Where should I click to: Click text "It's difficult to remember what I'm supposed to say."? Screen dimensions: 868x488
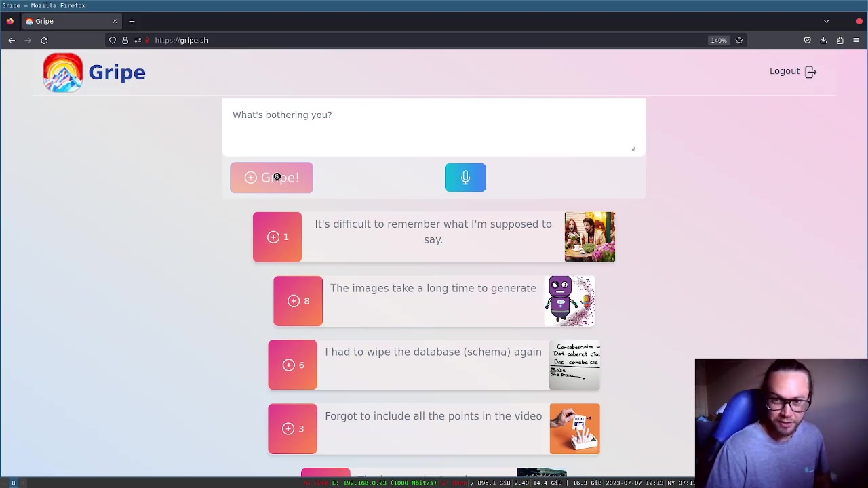[433, 232]
